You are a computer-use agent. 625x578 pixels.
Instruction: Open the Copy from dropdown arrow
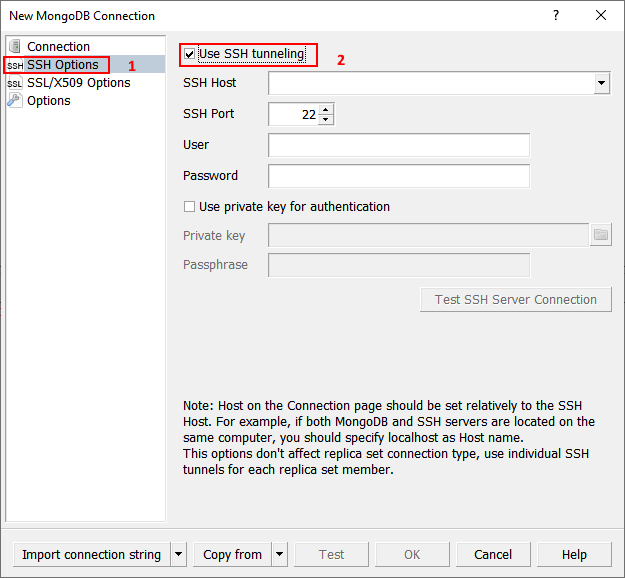tap(279, 554)
